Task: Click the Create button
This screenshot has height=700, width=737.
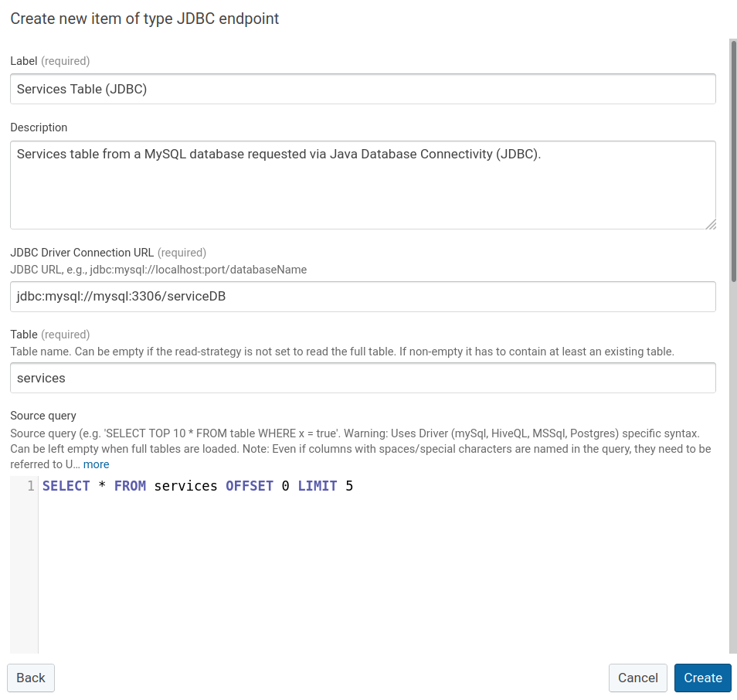Action: pos(702,678)
